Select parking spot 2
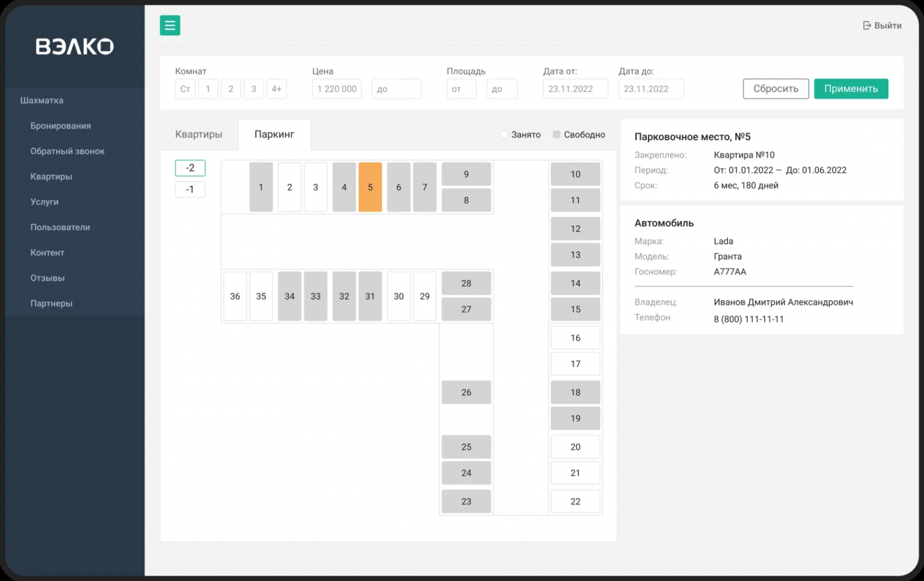The height and width of the screenshot is (581, 924). click(290, 187)
